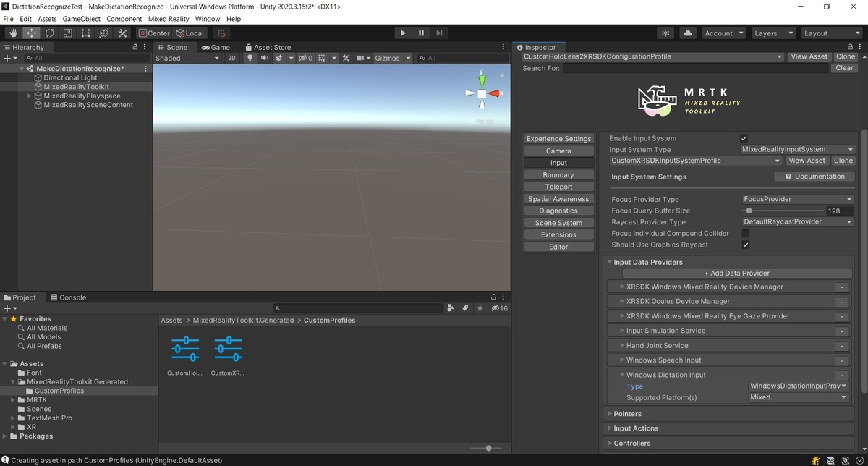Toggle 2D scene view mode
868x466 pixels.
[x=231, y=58]
